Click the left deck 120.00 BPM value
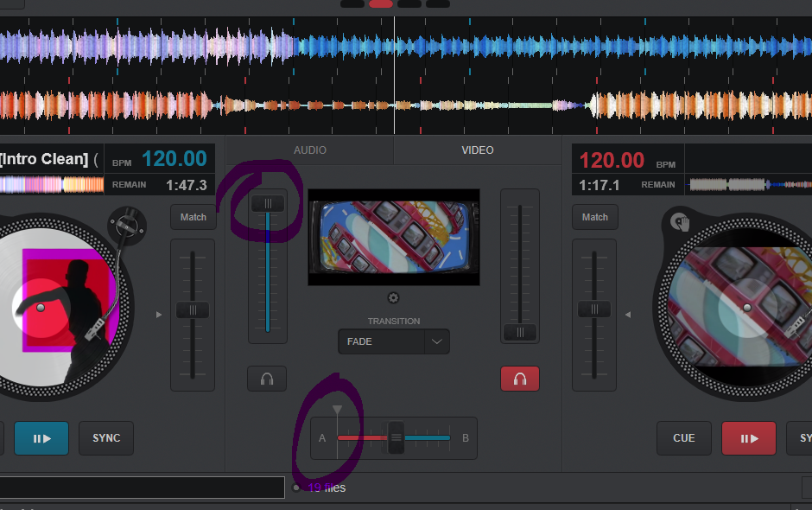 pyautogui.click(x=174, y=158)
